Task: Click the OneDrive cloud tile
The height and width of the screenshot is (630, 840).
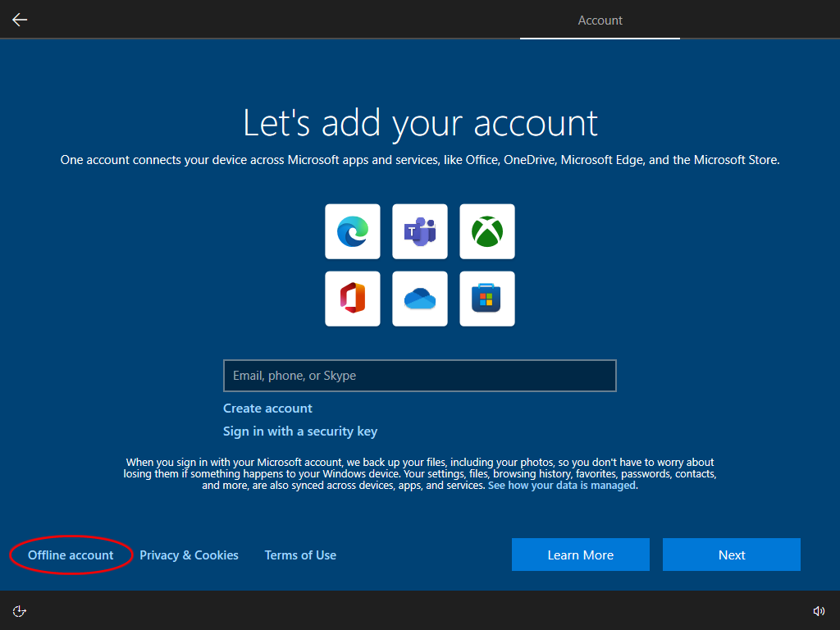Action: [420, 299]
